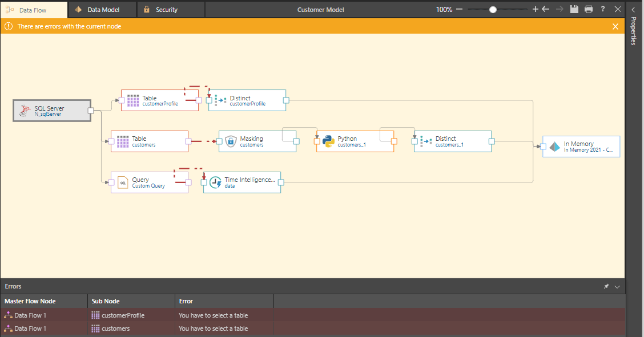Pin the Errors panel
The image size is (644, 337).
click(x=606, y=286)
